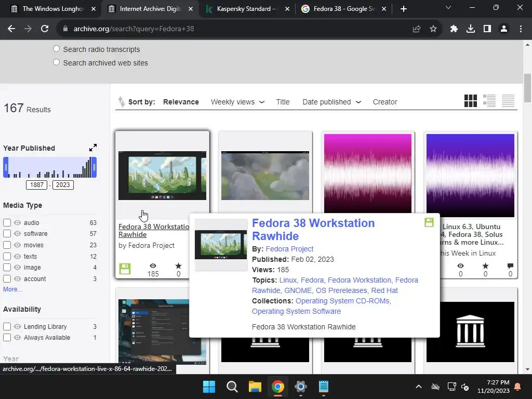Bookmark this page with the star icon
532x399 pixels.
433,29
